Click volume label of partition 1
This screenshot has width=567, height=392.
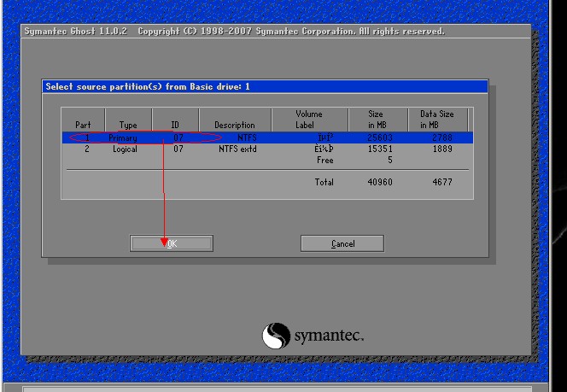tap(325, 137)
